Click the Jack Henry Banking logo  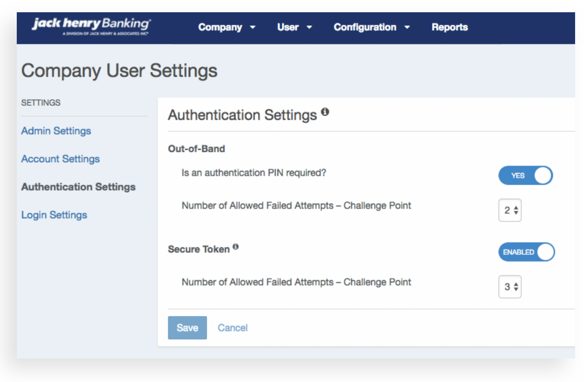(x=91, y=26)
